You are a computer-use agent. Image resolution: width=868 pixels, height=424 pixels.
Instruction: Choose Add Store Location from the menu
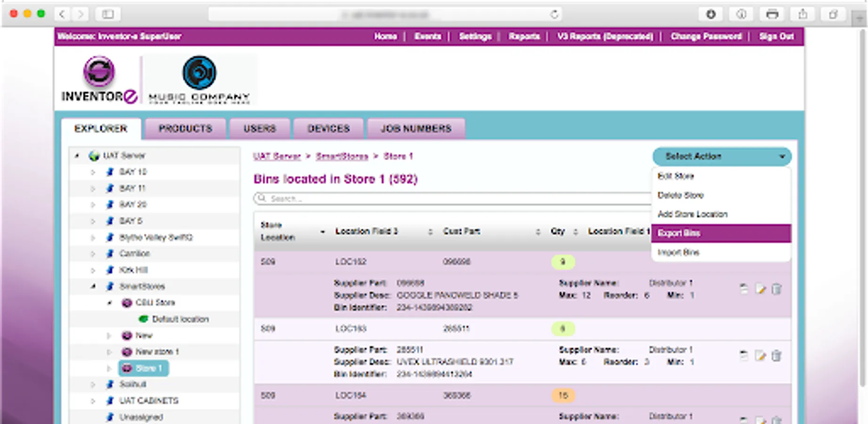pos(721,214)
